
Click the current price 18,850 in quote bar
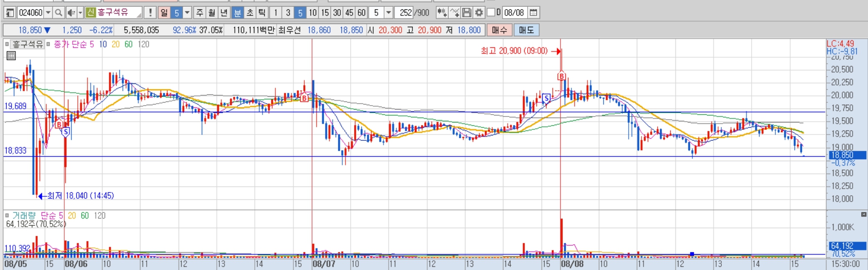30,30
